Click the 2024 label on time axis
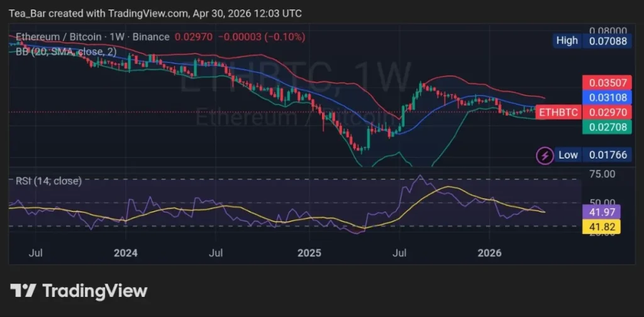The image size is (644, 317). (x=126, y=253)
